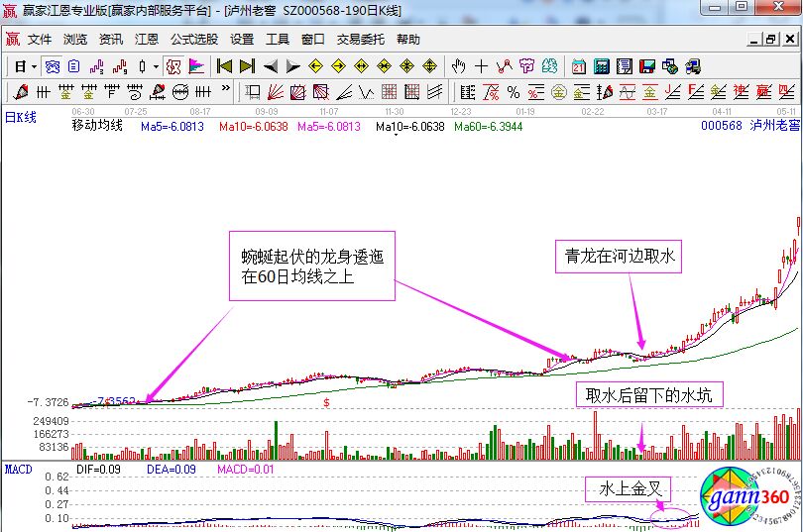Click the Gann fan lines icon
The height and width of the screenshot is (532, 803).
pos(276,92)
